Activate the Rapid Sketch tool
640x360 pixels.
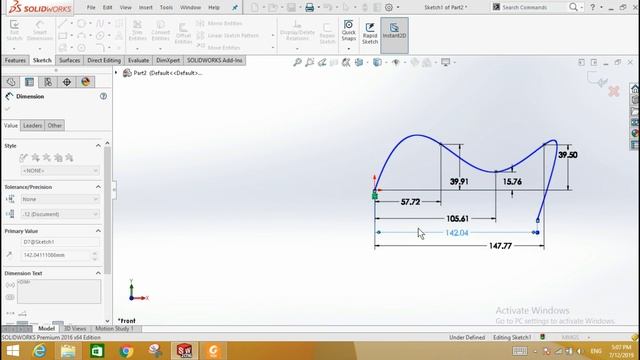pyautogui.click(x=370, y=33)
